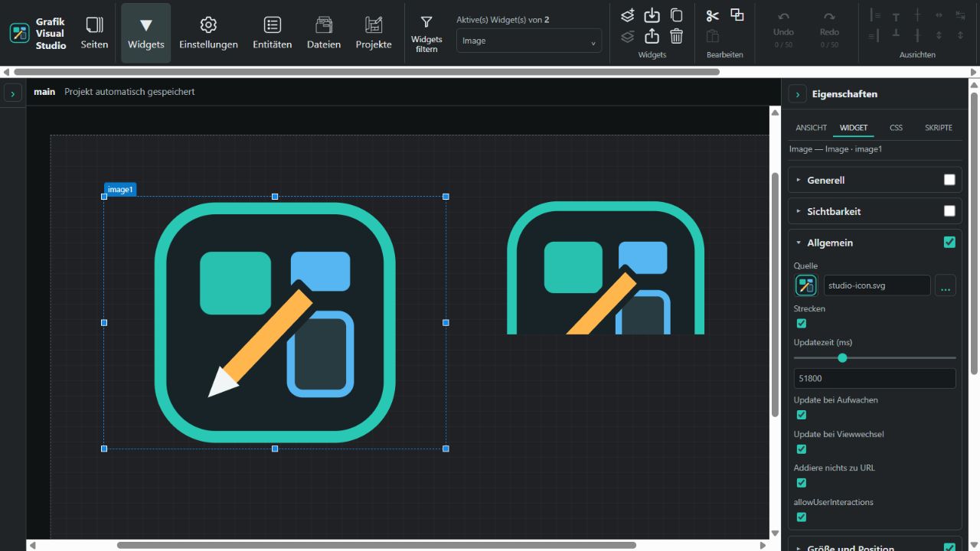The width and height of the screenshot is (980, 551).
Task: Open the active widget Image dropdown
Action: [529, 41]
